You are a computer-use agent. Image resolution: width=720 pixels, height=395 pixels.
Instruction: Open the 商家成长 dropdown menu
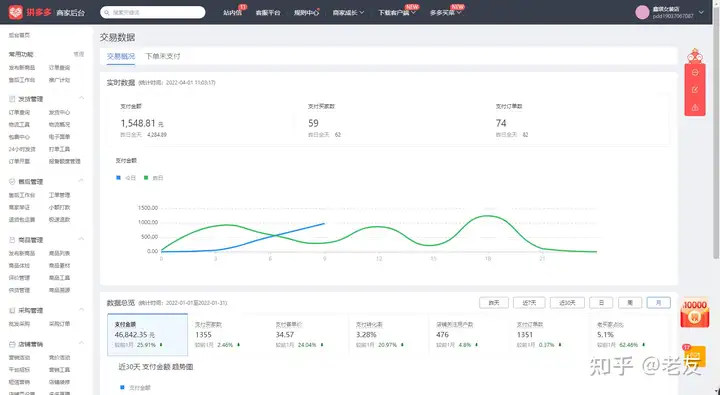(348, 12)
